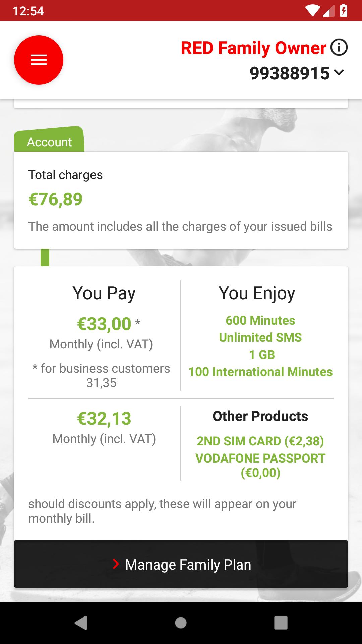The width and height of the screenshot is (362, 644).
Task: Tap the info icon beside RED Family Owner
Action: [339, 47]
